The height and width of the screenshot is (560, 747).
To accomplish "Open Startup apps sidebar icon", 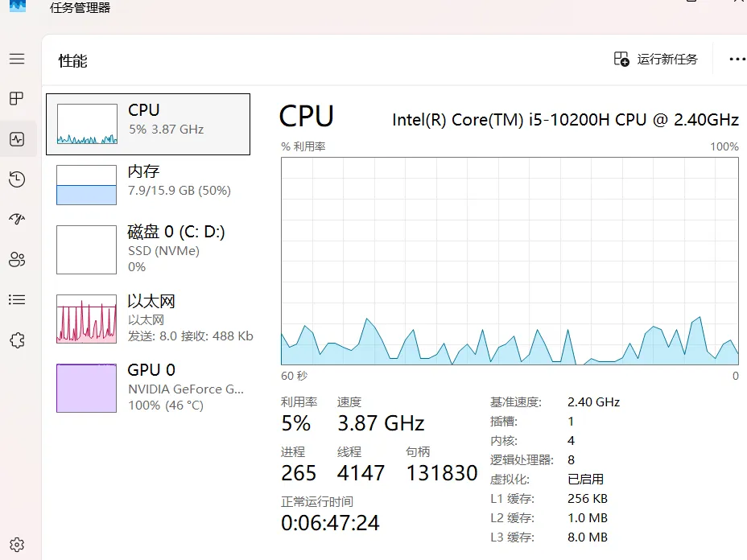I will tap(17, 219).
